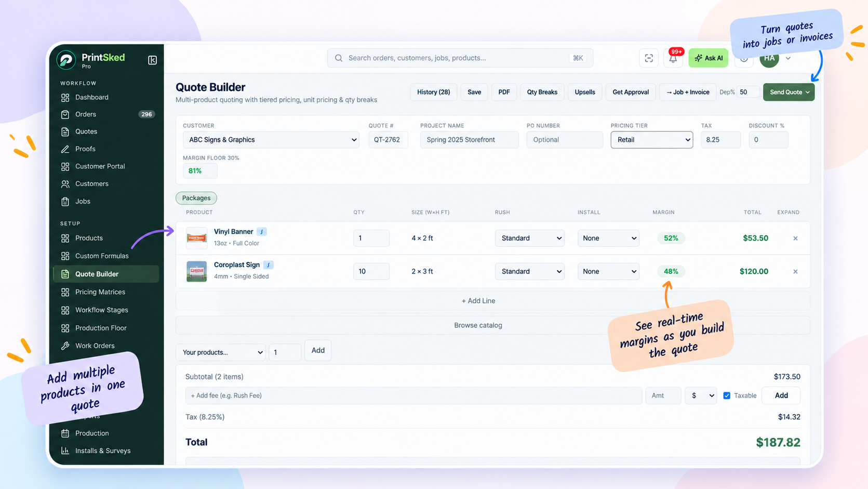Image resolution: width=868 pixels, height=489 pixels.
Task: Click the HA user avatar
Action: click(769, 58)
